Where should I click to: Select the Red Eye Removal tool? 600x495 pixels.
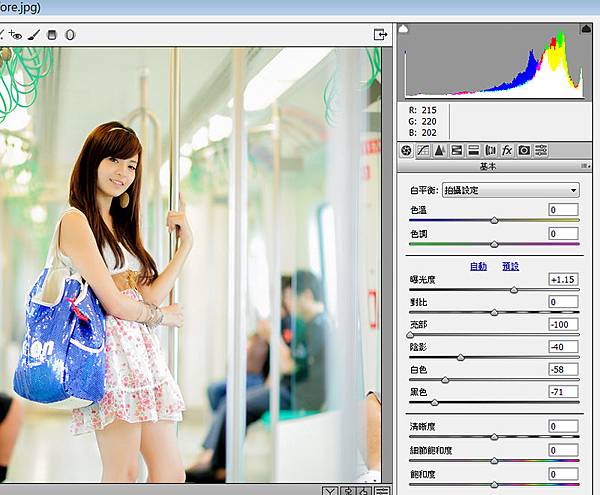(15, 35)
